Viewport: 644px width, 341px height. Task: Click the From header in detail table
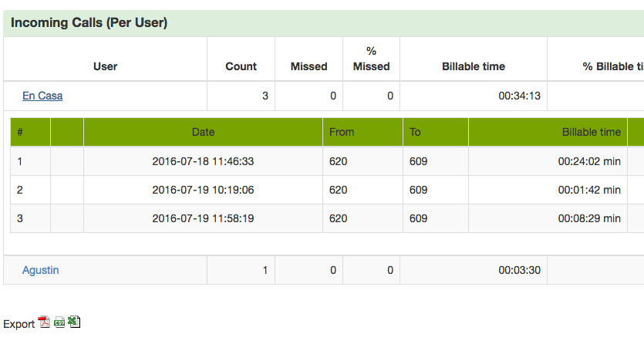click(342, 132)
